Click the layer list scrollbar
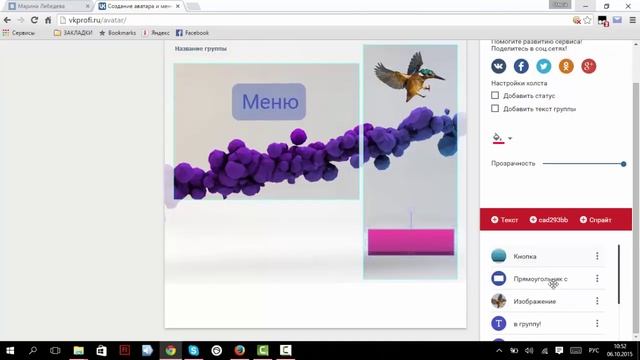This screenshot has width=640, height=360. tap(619, 274)
